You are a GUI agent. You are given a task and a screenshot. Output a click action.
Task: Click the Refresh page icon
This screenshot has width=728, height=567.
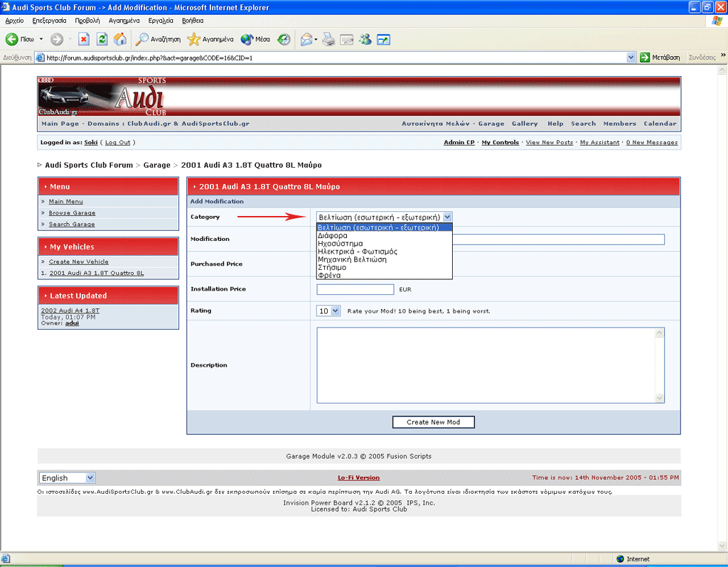pos(102,39)
